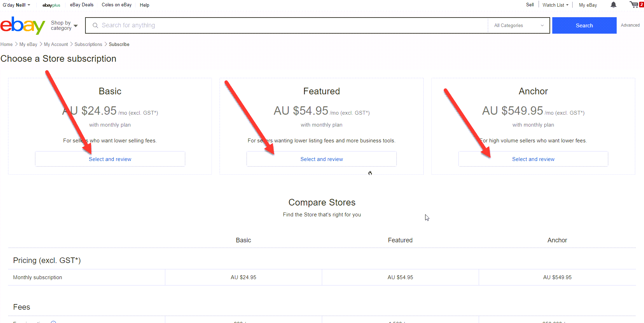Select and review the Basic plan
This screenshot has height=323, width=644.
pyautogui.click(x=110, y=159)
